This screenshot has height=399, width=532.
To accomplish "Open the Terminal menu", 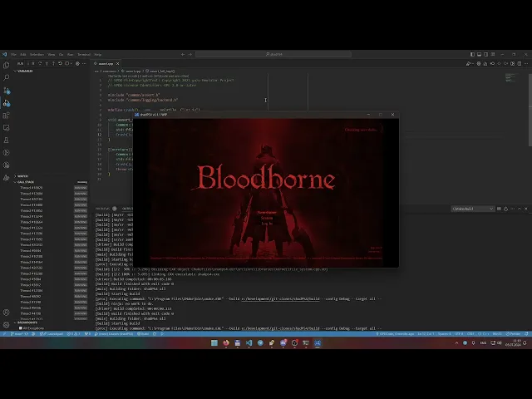I will click(x=84, y=54).
